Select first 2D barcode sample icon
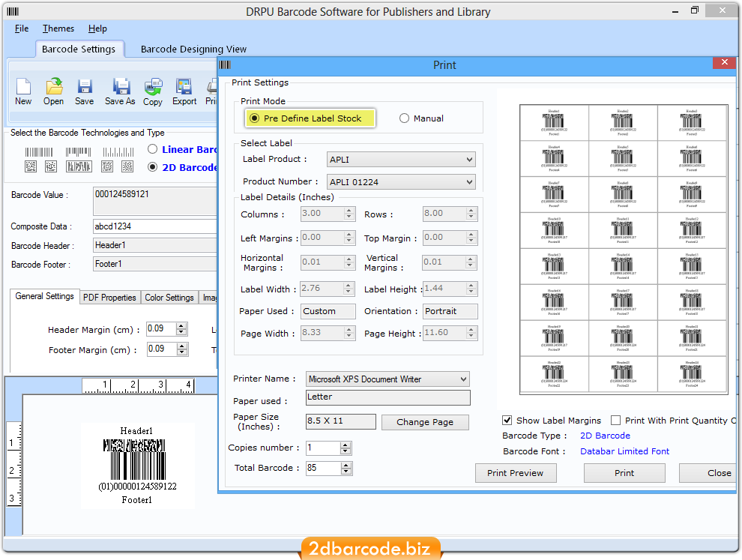 pyautogui.click(x=30, y=166)
